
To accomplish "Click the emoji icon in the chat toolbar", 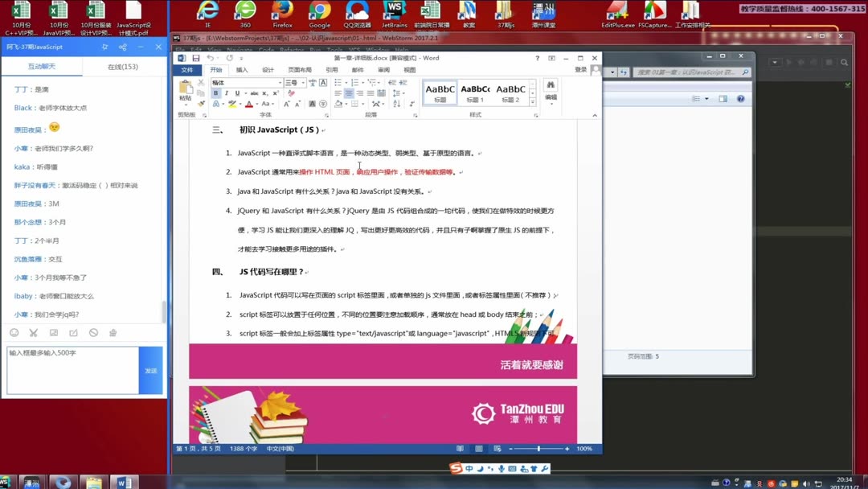I will tap(14, 333).
